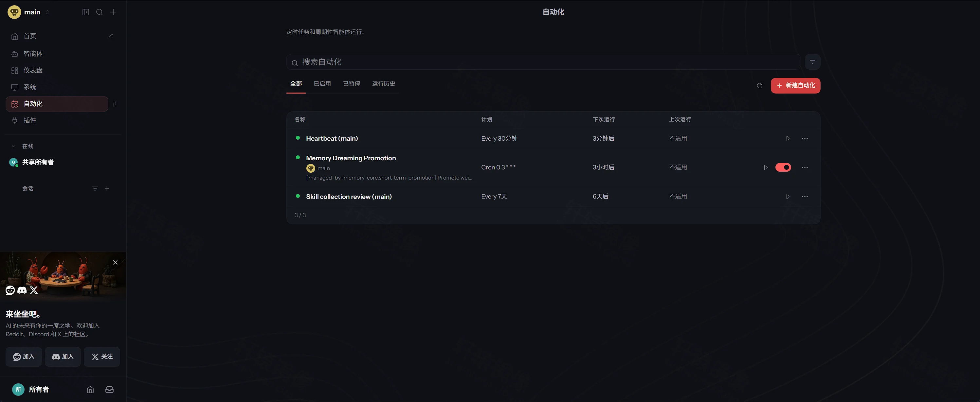This screenshot has width=980, height=402.
Task: Click the X logo on promo image
Action: coord(34,290)
